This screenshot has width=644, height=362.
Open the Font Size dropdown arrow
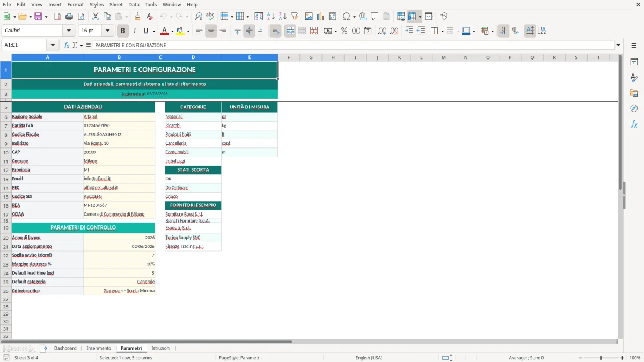point(108,31)
